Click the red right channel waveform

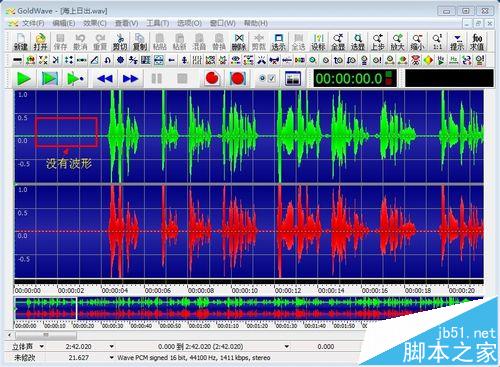click(x=249, y=231)
